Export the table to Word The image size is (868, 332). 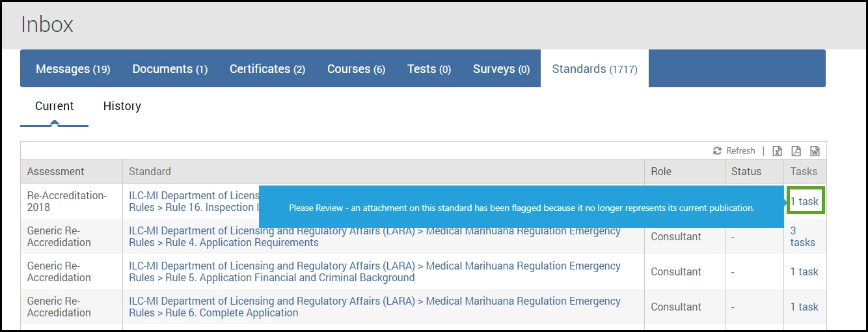tap(815, 151)
